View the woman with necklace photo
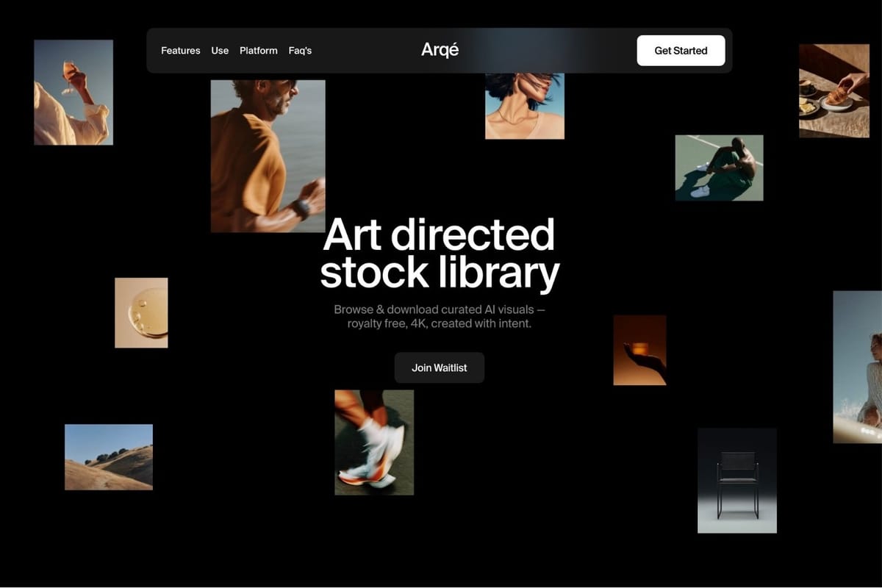Image resolution: width=882 pixels, height=588 pixels. pyautogui.click(x=524, y=106)
